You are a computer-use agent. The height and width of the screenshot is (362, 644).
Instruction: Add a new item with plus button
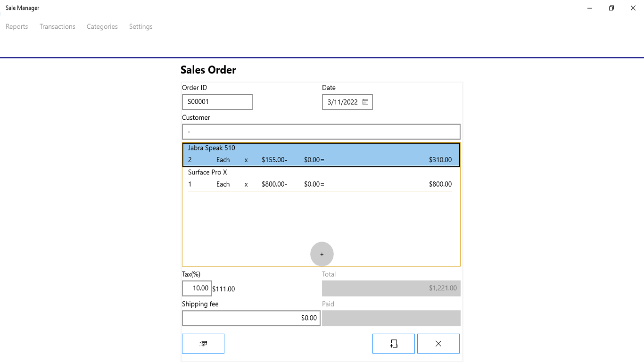322,254
